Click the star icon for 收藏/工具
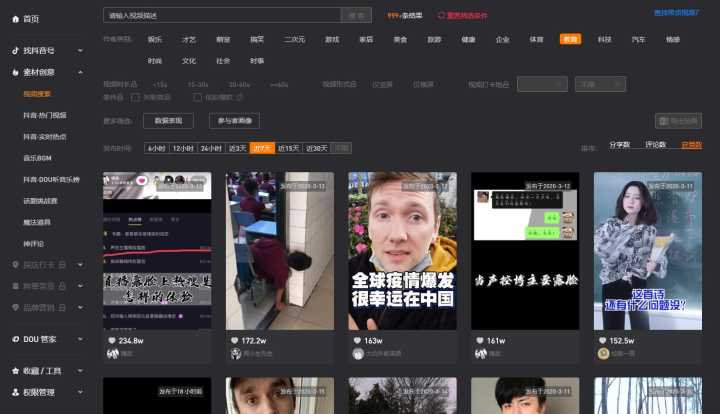This screenshot has width=720, height=414. [15, 371]
